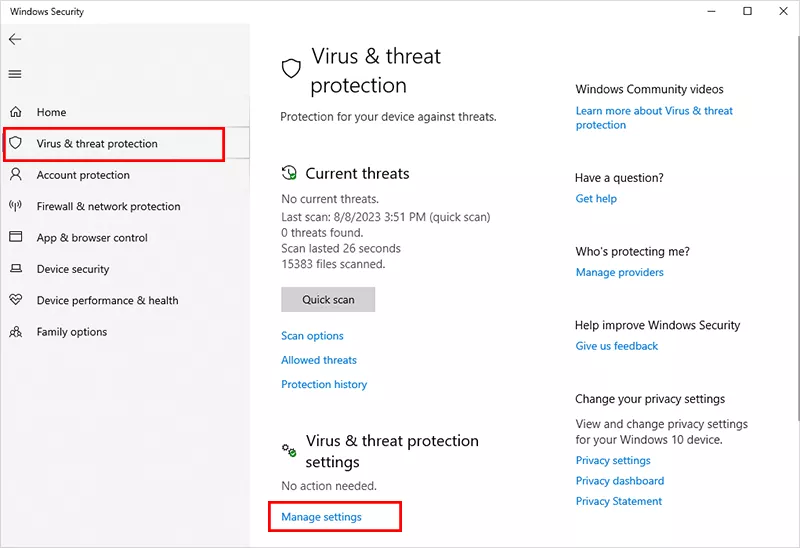The width and height of the screenshot is (800, 548).
Task: Open Protection history link
Action: (324, 384)
